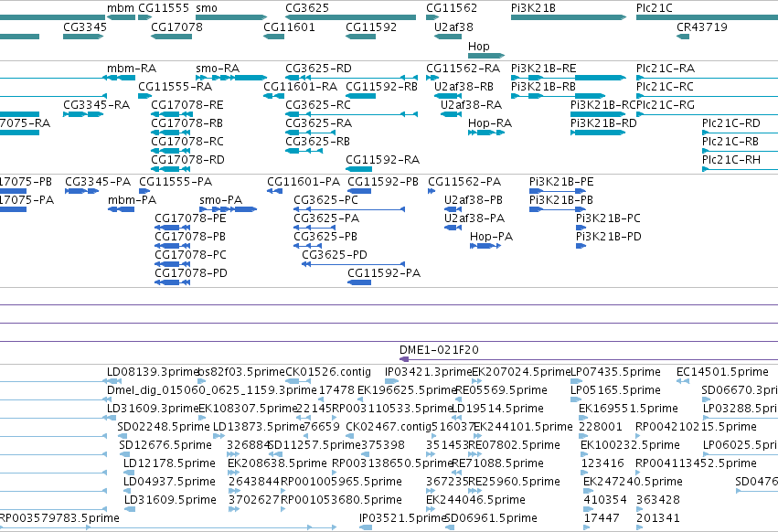Click the IP03521.5prime EST

365,527
